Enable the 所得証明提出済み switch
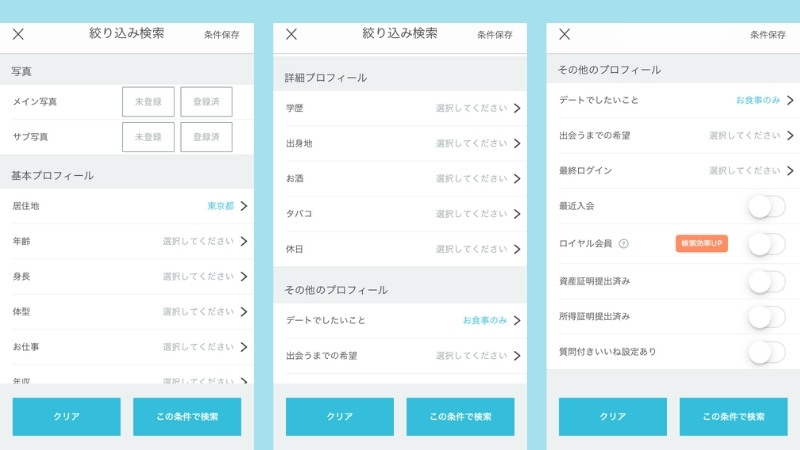This screenshot has width=800, height=450. click(x=765, y=317)
